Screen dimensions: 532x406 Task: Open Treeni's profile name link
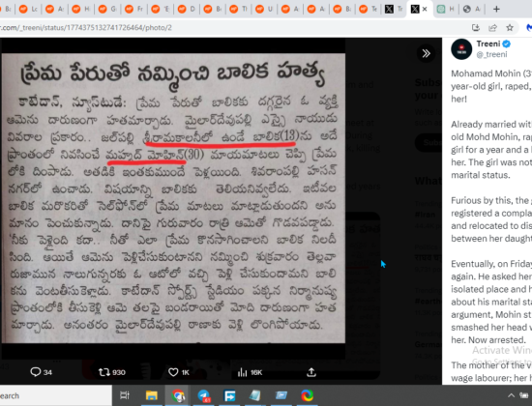[488, 43]
